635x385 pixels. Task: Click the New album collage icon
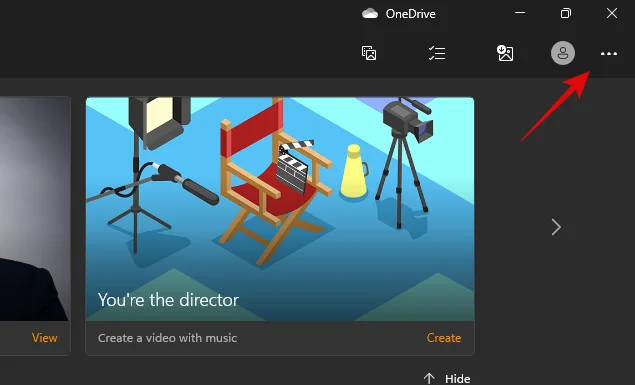(369, 53)
